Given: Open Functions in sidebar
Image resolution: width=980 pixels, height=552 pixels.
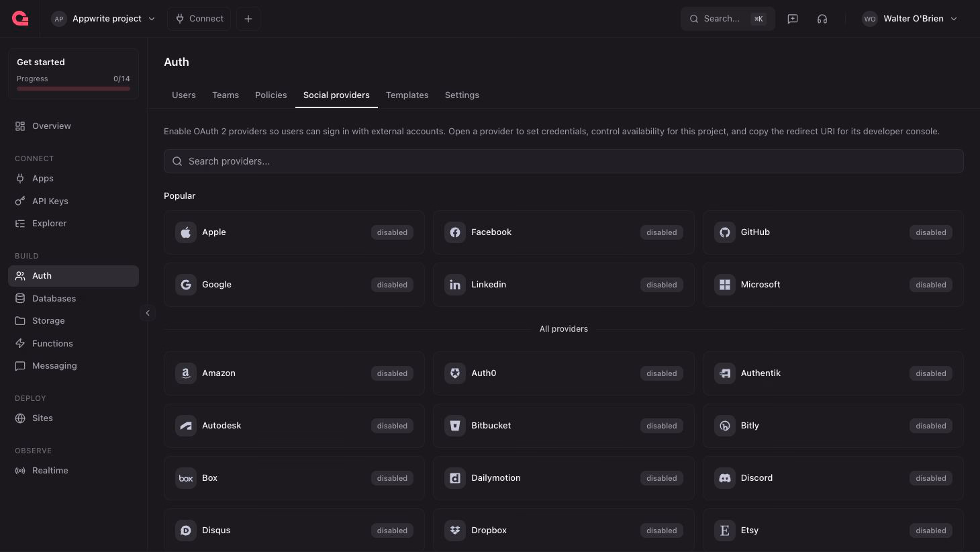Looking at the screenshot, I should tap(74, 344).
